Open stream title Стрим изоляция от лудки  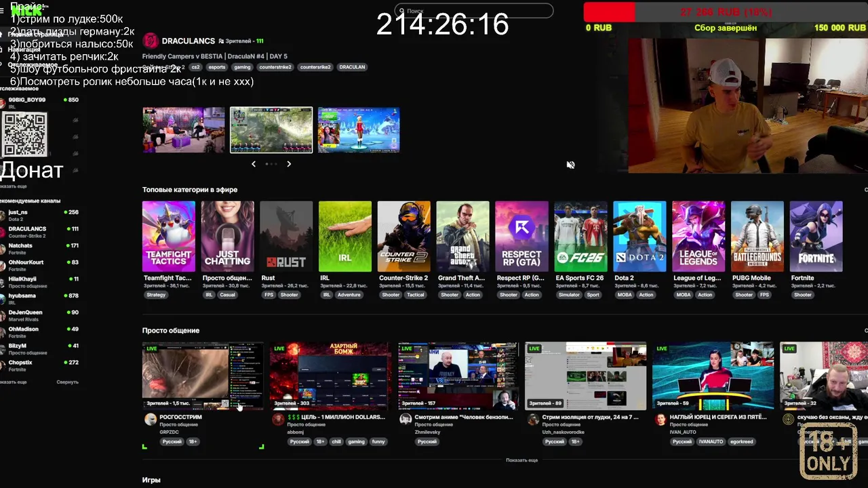click(591, 417)
